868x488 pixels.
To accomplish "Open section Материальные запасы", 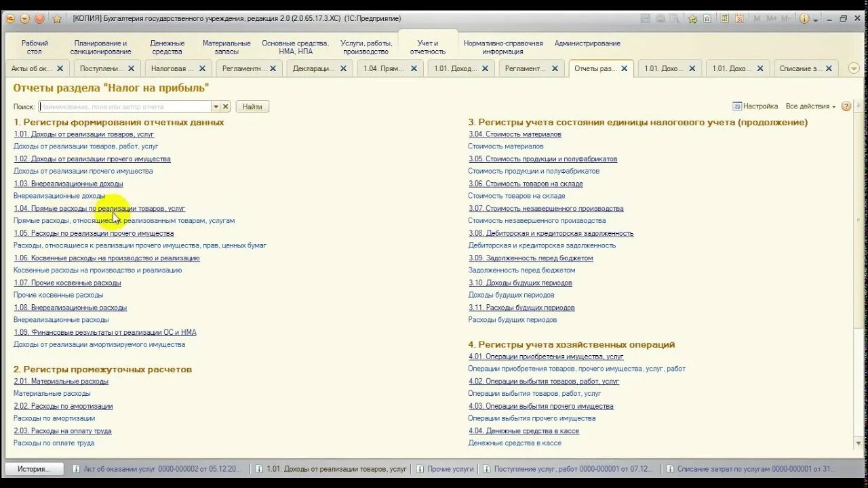I will pos(226,47).
